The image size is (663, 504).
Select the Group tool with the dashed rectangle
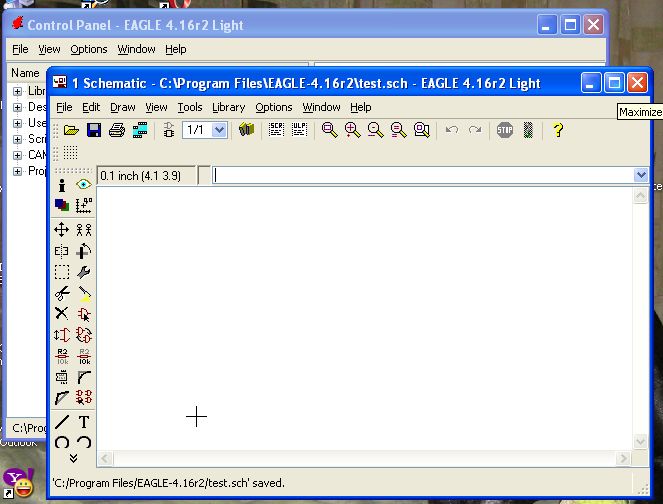click(x=62, y=272)
